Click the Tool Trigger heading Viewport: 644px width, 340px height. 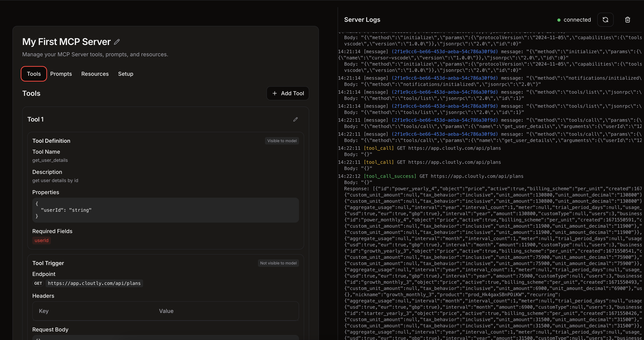coord(48,263)
